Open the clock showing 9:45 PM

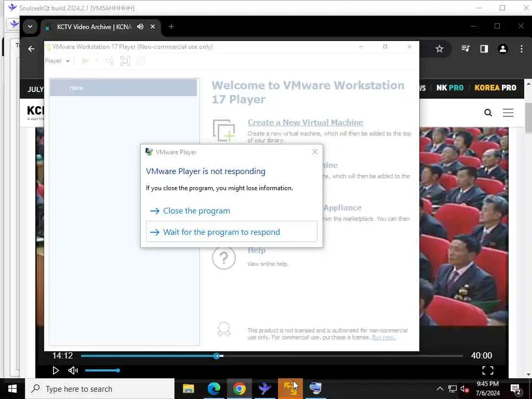click(x=487, y=389)
